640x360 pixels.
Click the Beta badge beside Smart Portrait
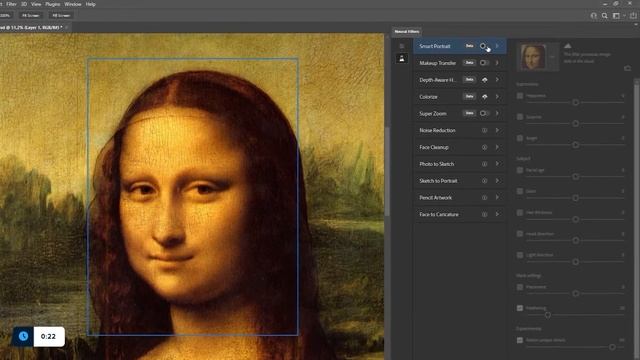(469, 46)
